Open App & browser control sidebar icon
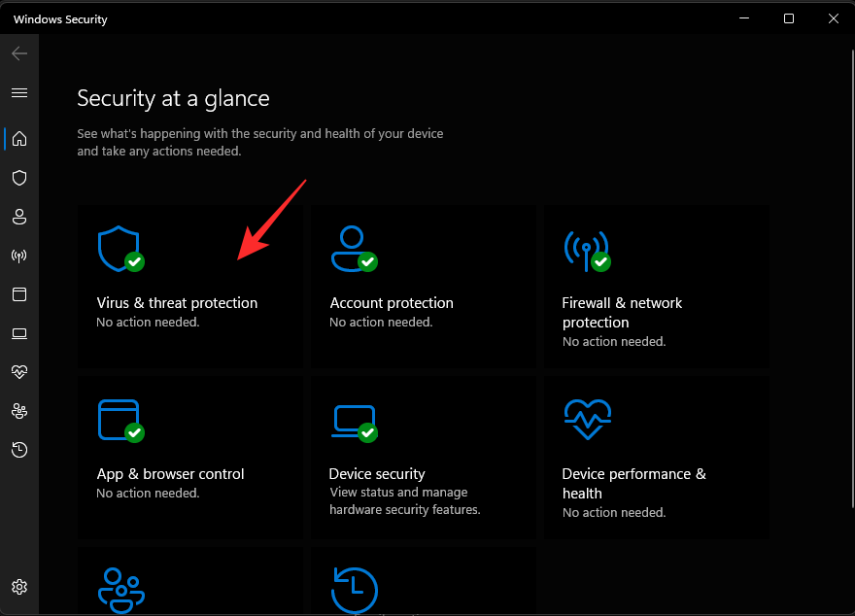Screen dimensions: 855x616 pyautogui.click(x=19, y=294)
